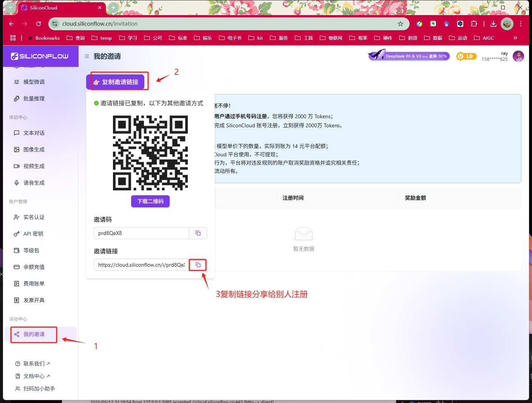532x403 pixels.
Task: Open browser profile avatar
Action: 507,24
